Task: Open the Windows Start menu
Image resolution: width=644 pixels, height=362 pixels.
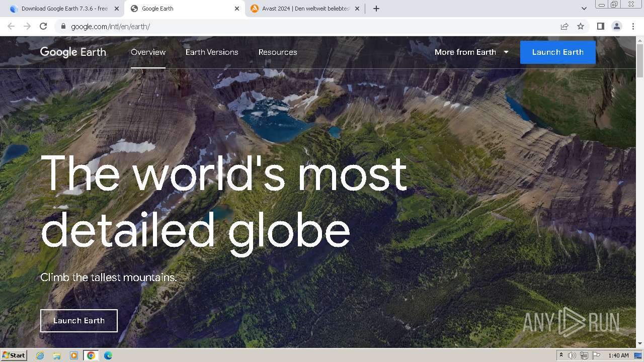Action: 14,355
